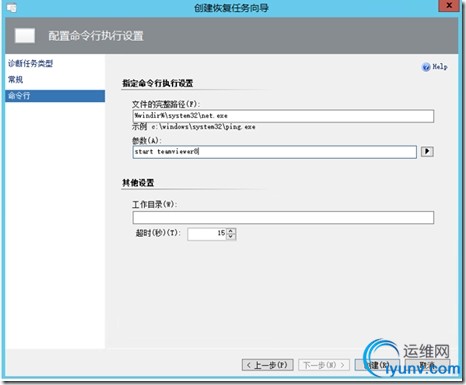Open the Help link icon
Screen dimensions: 466x385
(x=426, y=67)
